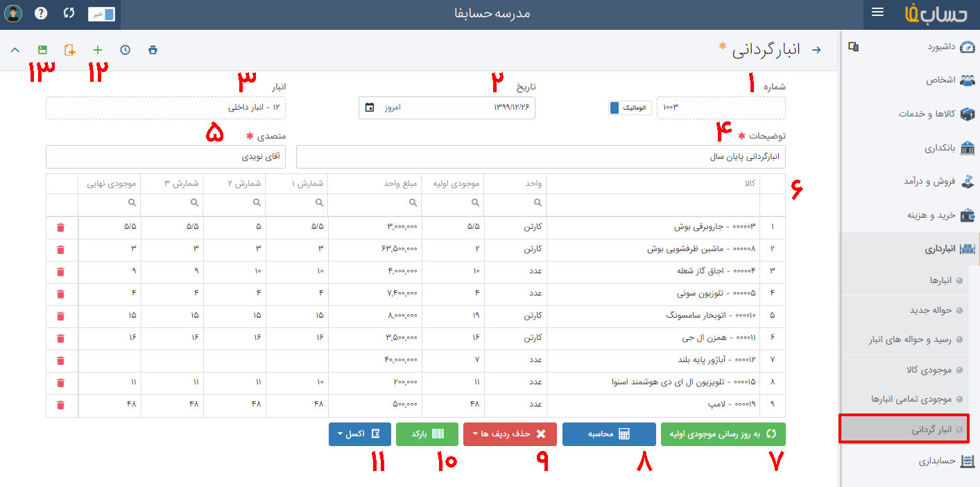
Task: Click the back arrow beside انبارگردانی title
Action: click(x=816, y=50)
